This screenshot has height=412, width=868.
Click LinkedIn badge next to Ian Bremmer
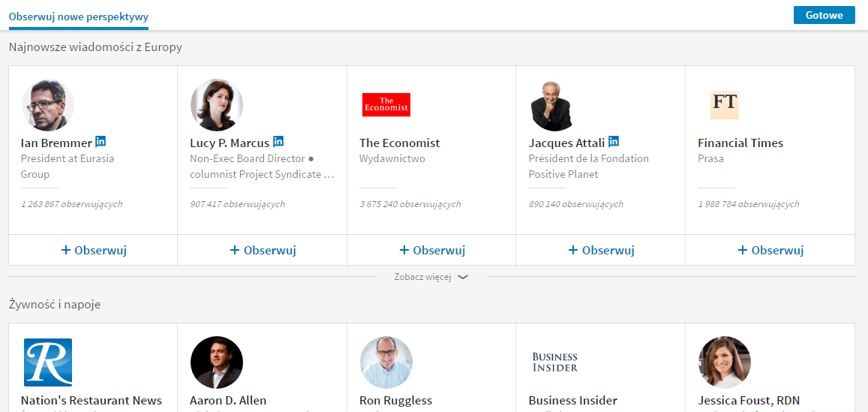click(101, 141)
